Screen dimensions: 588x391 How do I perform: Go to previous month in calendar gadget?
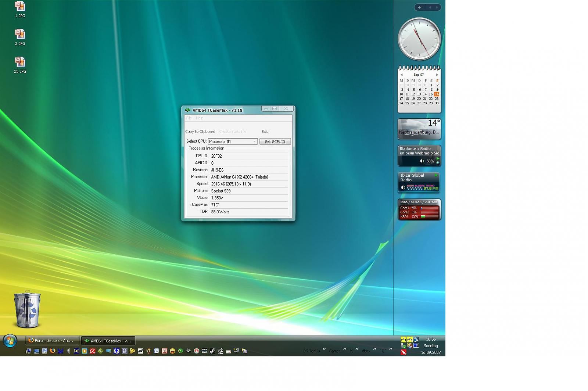[401, 75]
